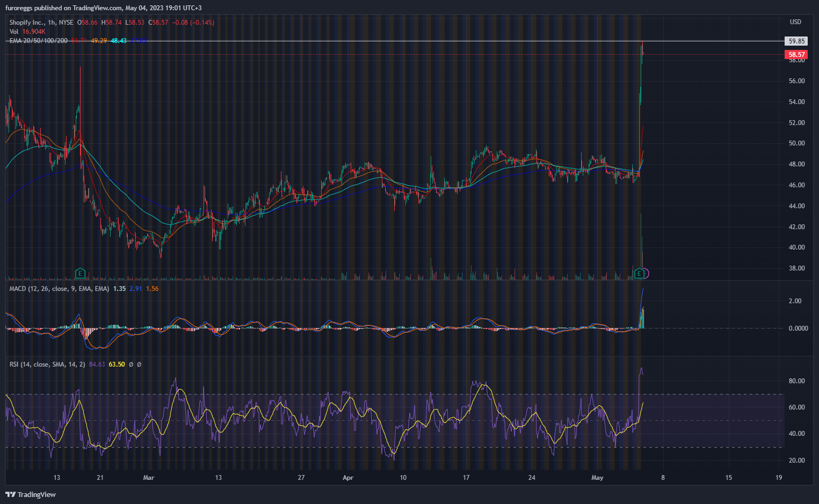This screenshot has width=819, height=504.
Task: Click the yellow RSI average value 63.50
Action: (x=117, y=364)
